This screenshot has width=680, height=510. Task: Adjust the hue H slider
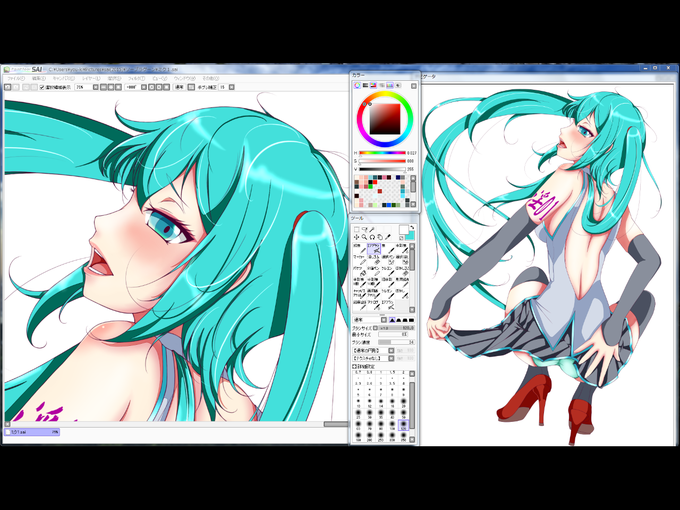coord(382,153)
